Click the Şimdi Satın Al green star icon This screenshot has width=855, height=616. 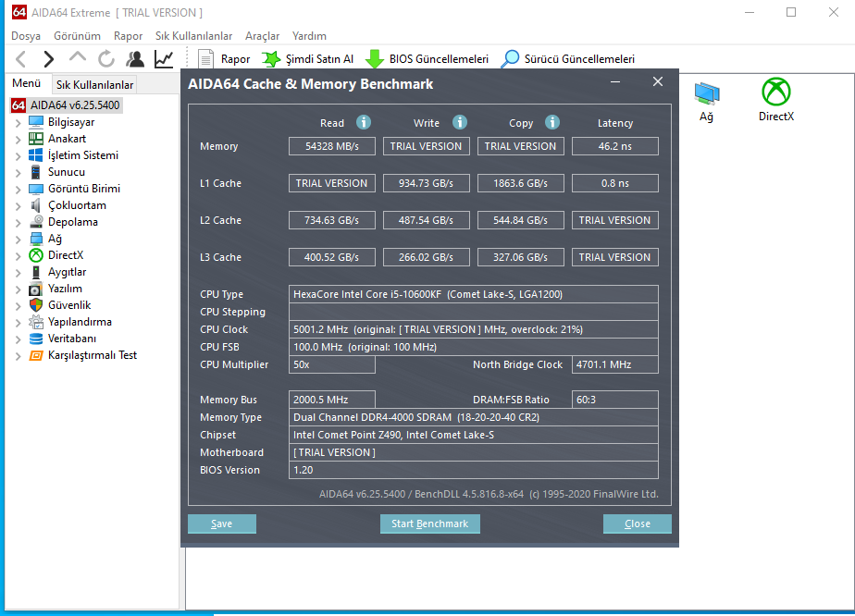tap(271, 59)
